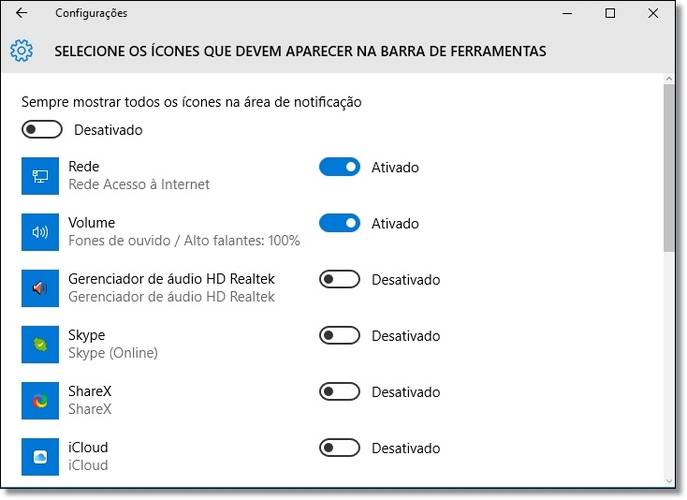Switch on the iCloud toggle

pyautogui.click(x=340, y=448)
